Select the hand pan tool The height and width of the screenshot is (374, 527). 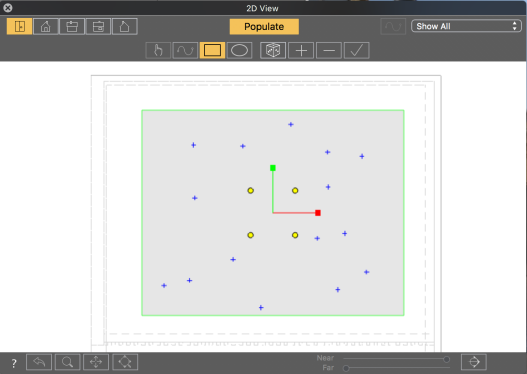[x=158, y=51]
